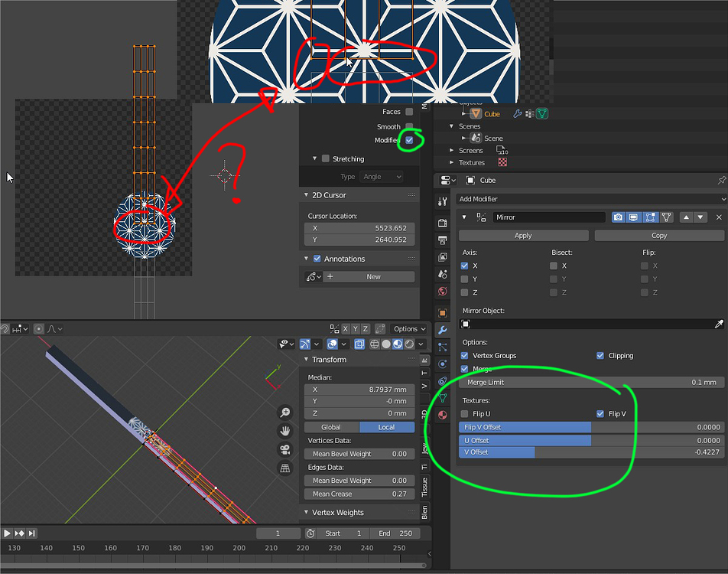Open the Render properties tab
The image size is (728, 574).
point(443,223)
